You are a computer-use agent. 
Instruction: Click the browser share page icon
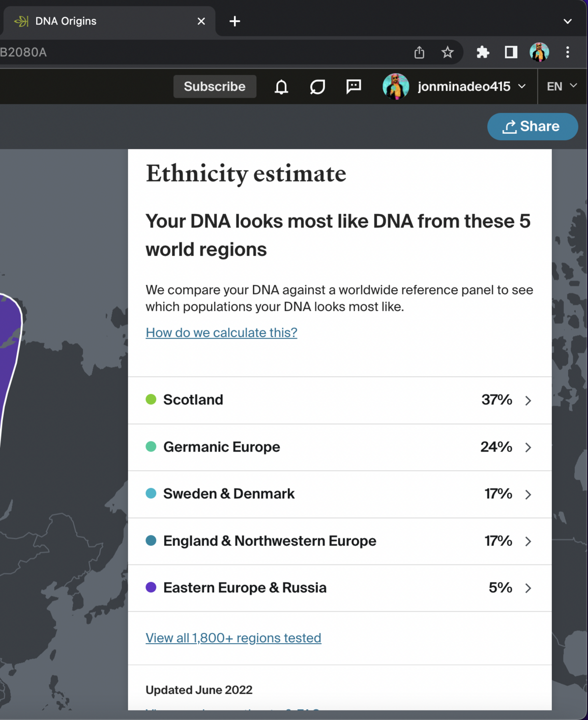419,52
